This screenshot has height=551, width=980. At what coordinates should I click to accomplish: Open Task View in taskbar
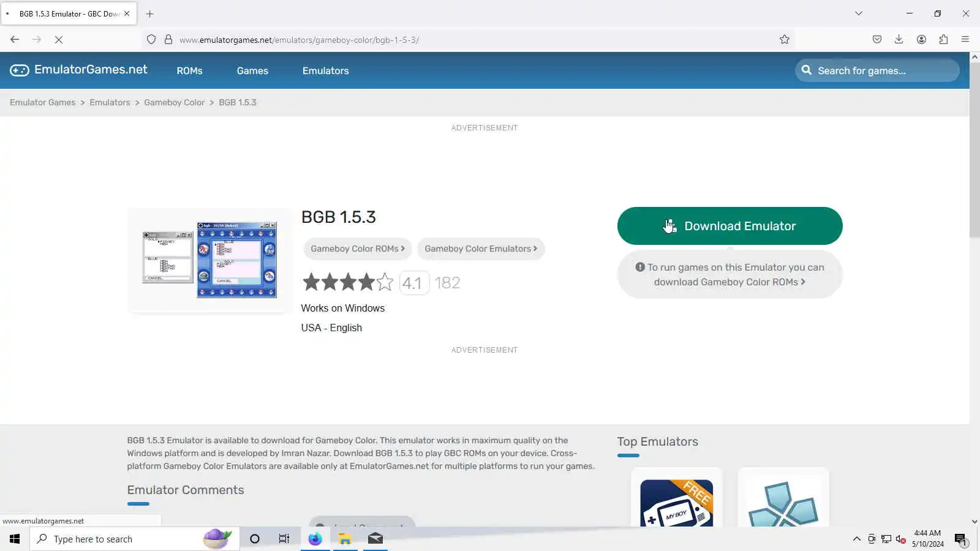click(284, 539)
